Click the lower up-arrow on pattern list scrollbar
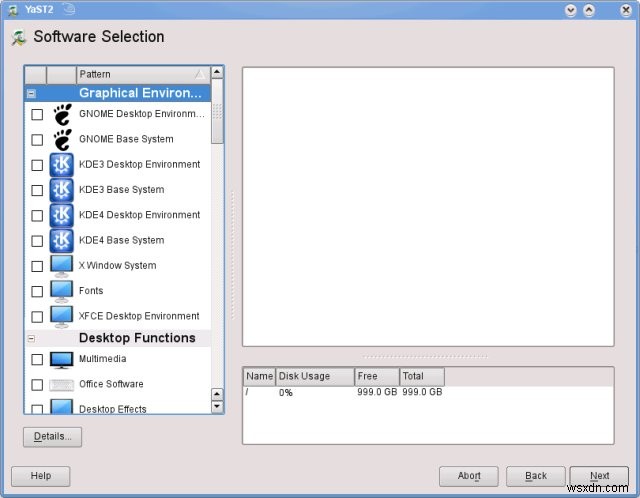 click(217, 394)
